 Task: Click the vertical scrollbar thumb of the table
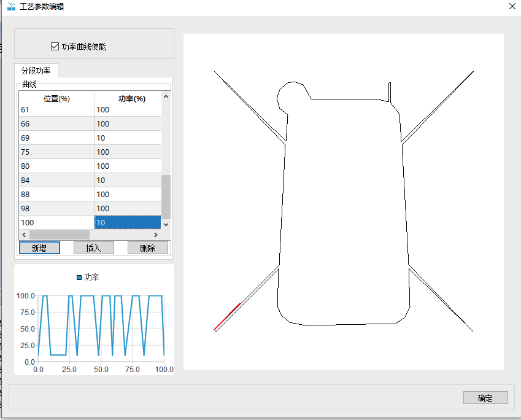(166, 196)
